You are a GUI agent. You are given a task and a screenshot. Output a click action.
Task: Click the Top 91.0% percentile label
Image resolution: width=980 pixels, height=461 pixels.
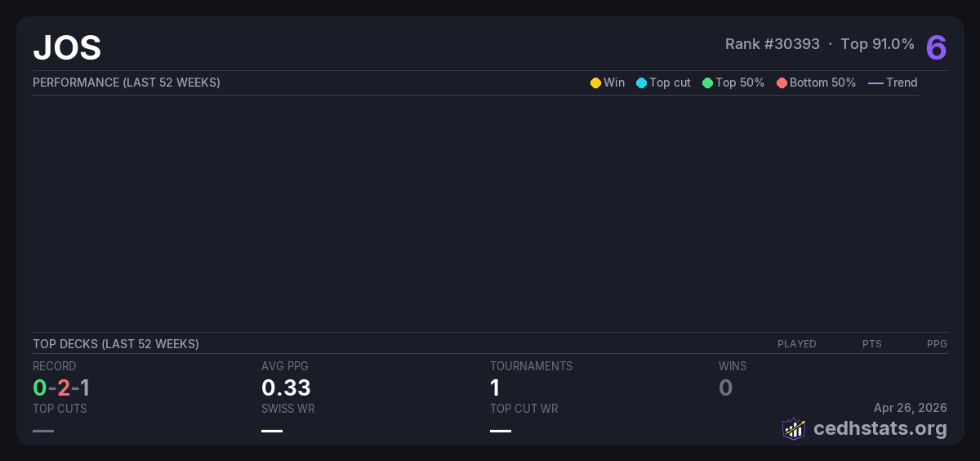pos(877,44)
